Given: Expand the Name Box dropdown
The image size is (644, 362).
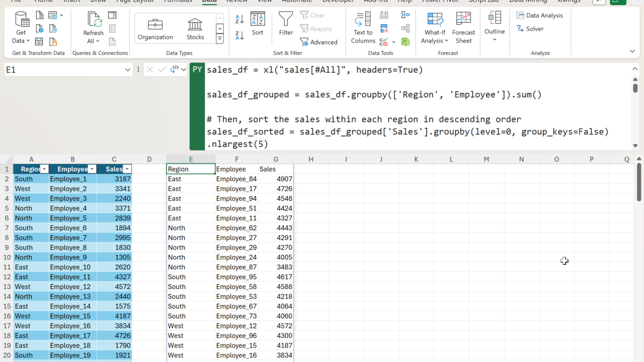Looking at the screenshot, I should click(x=128, y=70).
